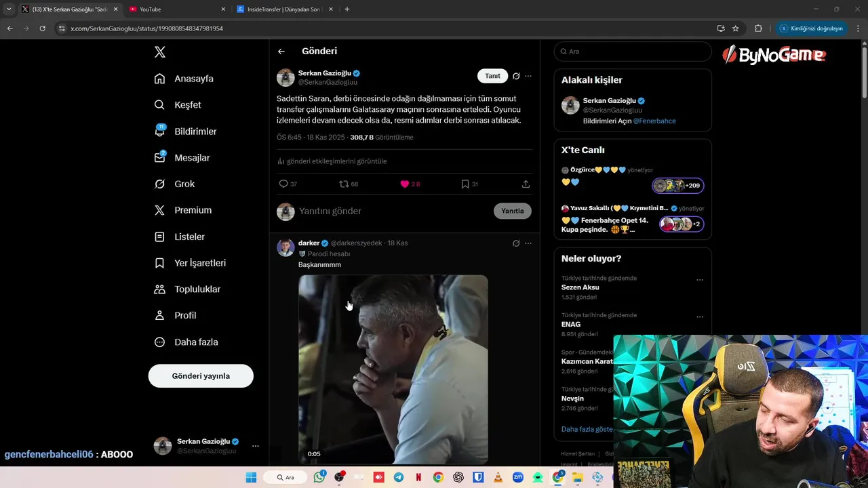
Task: Click Tanıt promote button
Action: click(x=492, y=76)
